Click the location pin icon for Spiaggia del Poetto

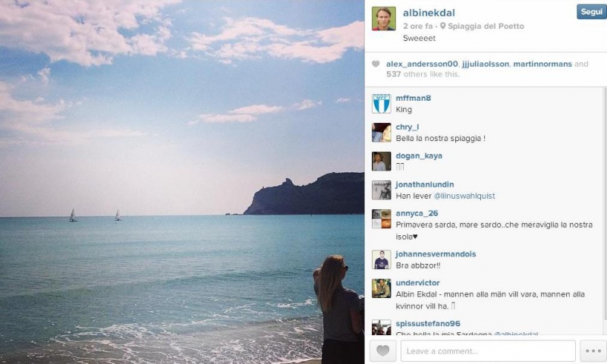[443, 26]
